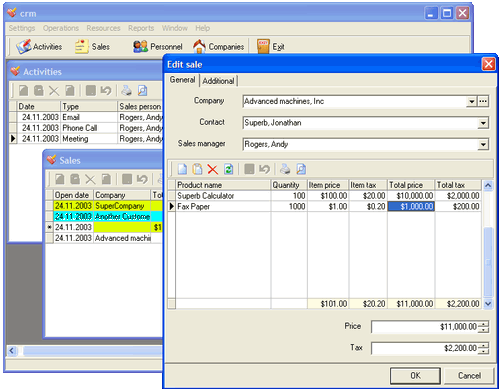Screen dimensions: 500x390
Task: Open Sales from main toolbar
Action: (x=92, y=47)
